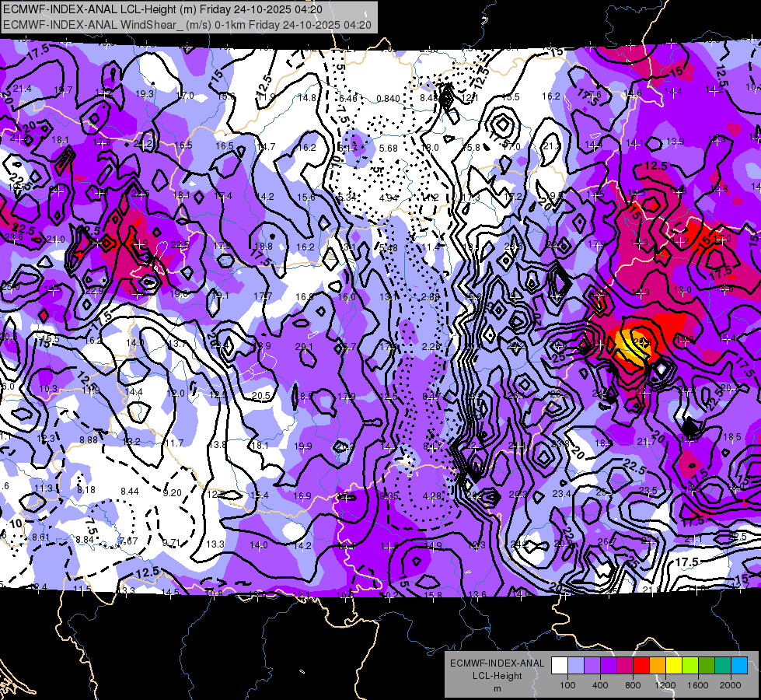761x700 pixels.
Task: Click the teal legend swatch
Action: click(723, 666)
